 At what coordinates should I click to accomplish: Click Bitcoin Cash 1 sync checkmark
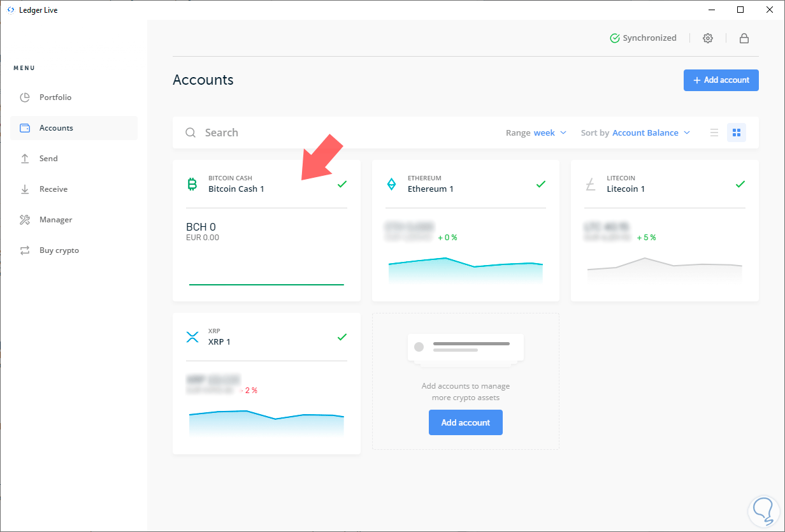click(342, 184)
